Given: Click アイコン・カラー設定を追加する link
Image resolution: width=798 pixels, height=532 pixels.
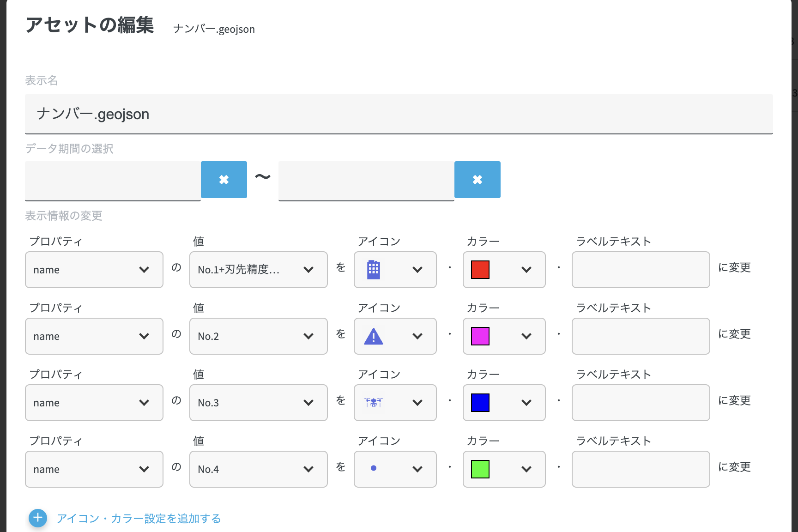Looking at the screenshot, I should coord(139,519).
